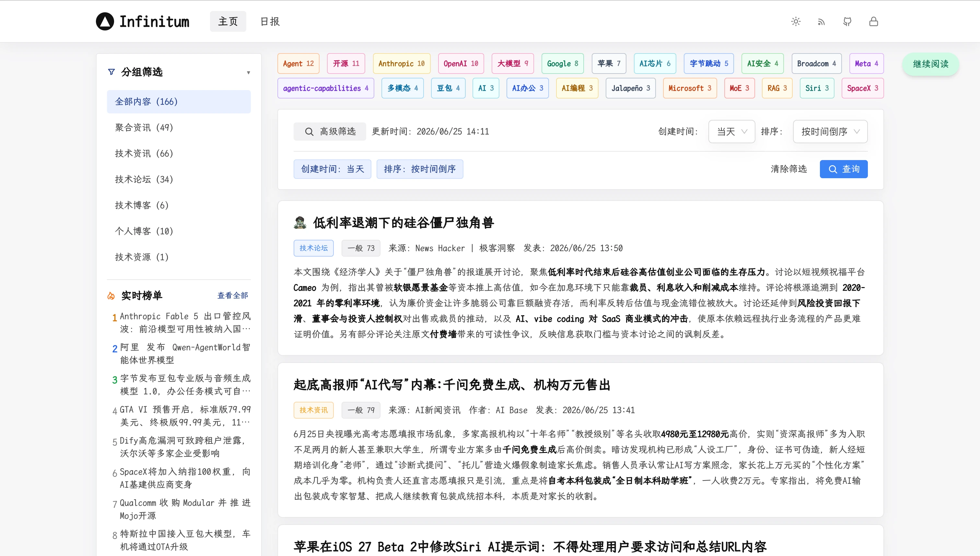Filter by the 大模型 9 tag
980x556 pixels.
pos(513,64)
